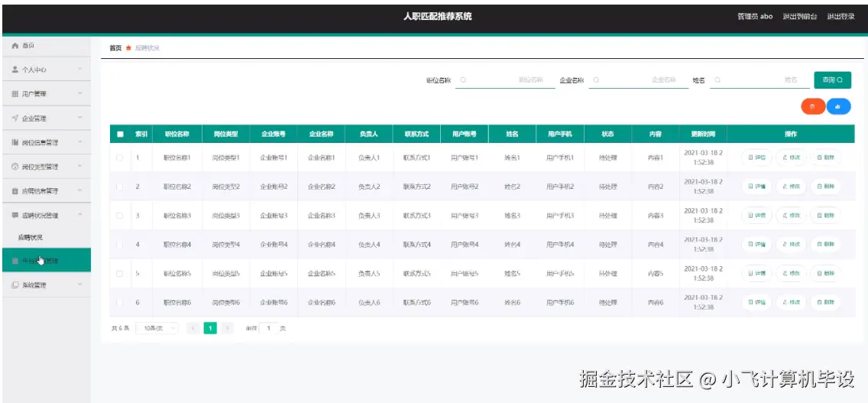Click the blue bar-chart statistics button
868x403 pixels.
coord(838,106)
